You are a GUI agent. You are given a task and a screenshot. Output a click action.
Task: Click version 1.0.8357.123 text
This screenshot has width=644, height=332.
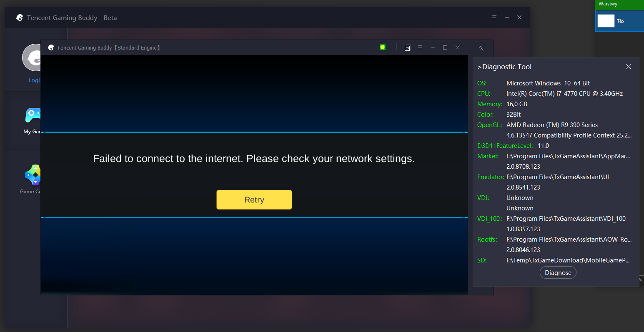point(523,229)
